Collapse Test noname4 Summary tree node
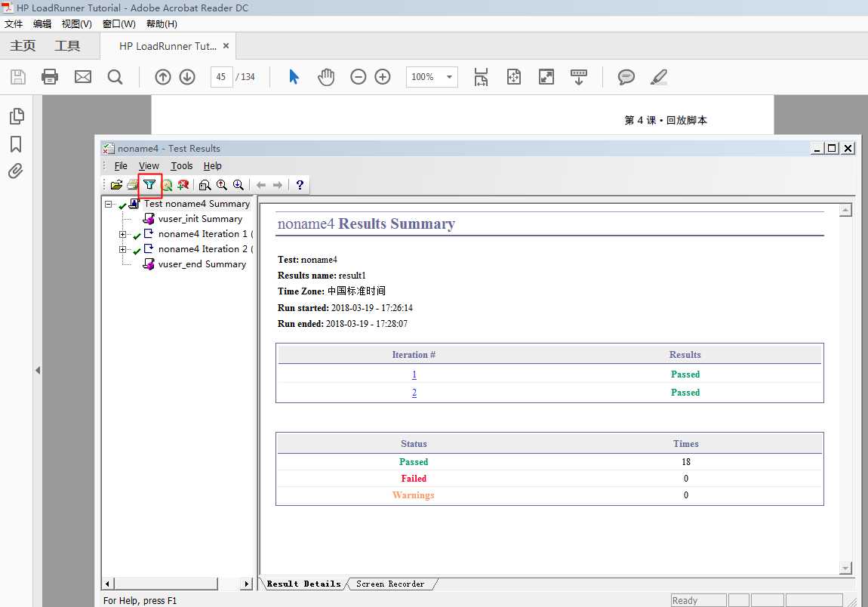The width and height of the screenshot is (868, 607). point(109,204)
